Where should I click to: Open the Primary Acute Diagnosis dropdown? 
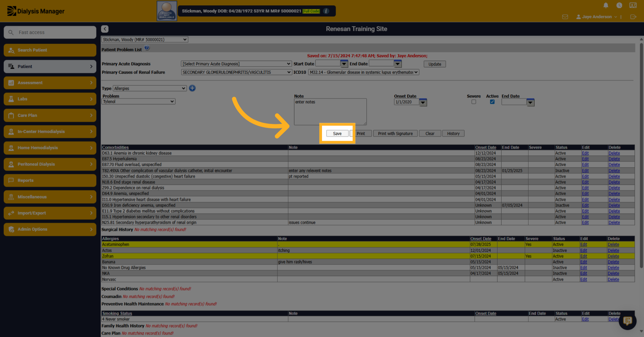[236, 64]
